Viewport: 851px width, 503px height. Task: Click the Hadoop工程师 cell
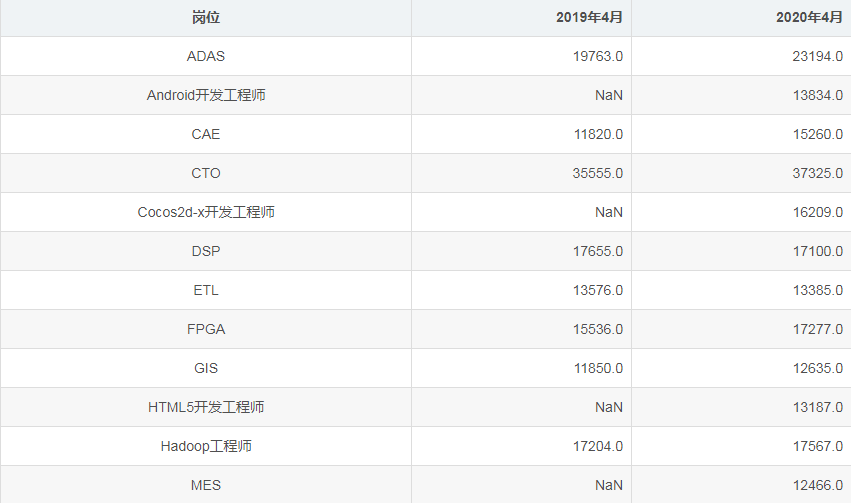click(x=206, y=447)
